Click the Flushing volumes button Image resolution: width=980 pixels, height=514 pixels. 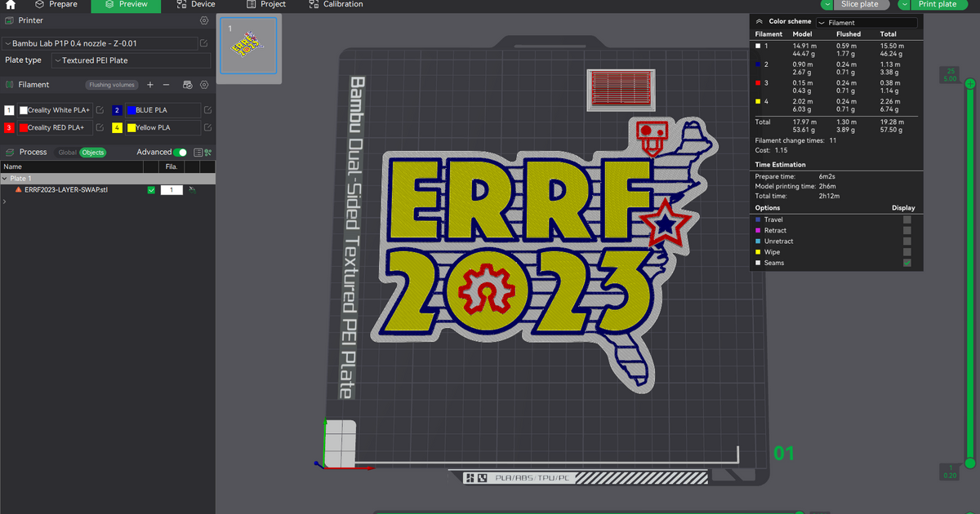point(111,84)
